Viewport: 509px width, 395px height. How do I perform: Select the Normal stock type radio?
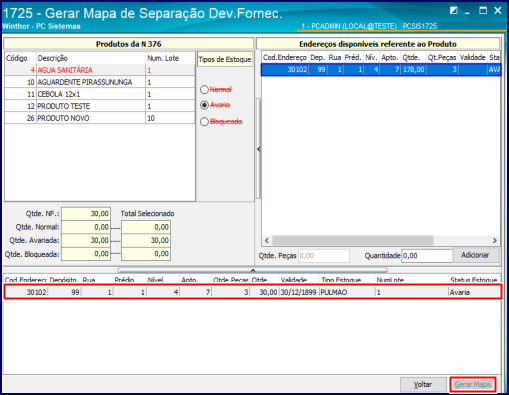[x=204, y=90]
